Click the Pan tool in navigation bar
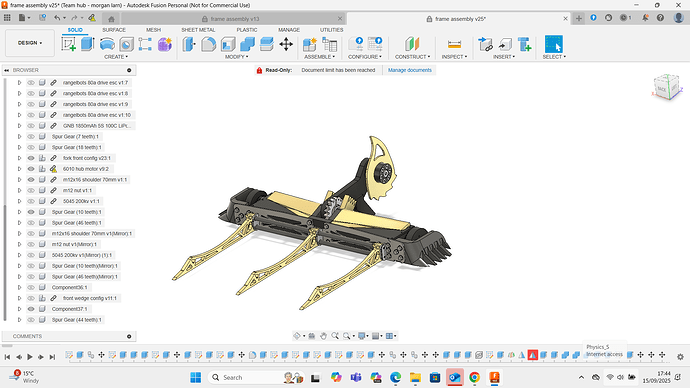 tap(323, 336)
